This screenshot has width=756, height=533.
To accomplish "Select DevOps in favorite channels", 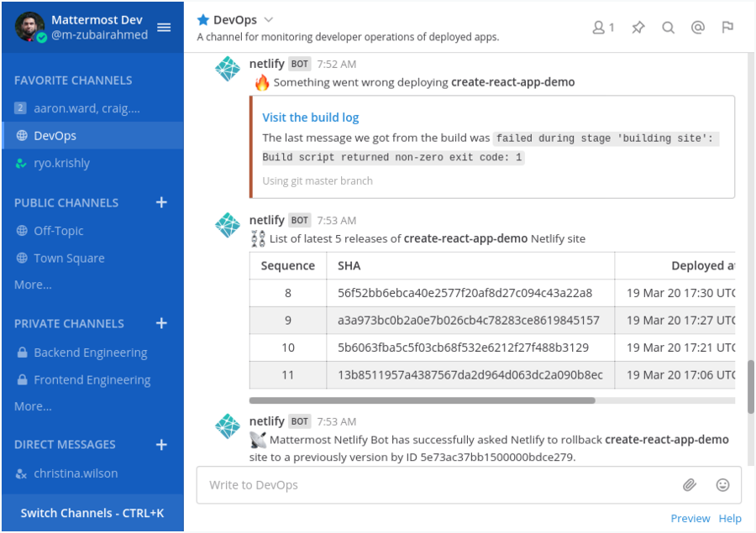I will [92, 136].
